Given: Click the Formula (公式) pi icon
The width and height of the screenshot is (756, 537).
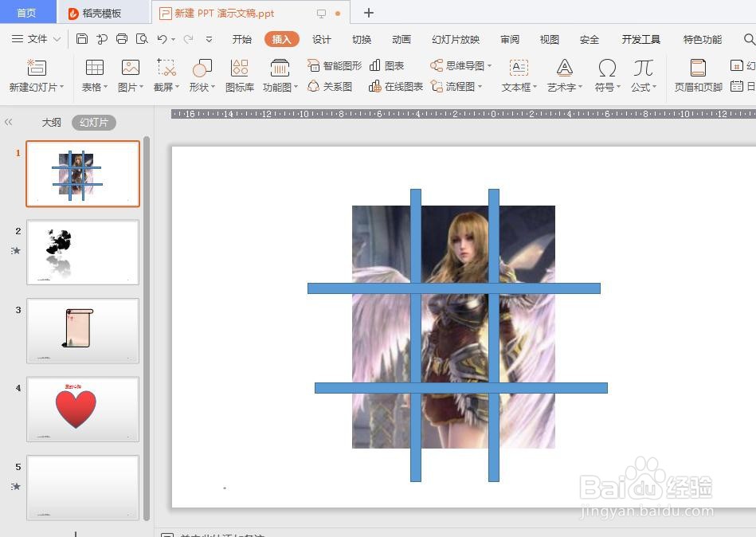Looking at the screenshot, I should pyautogui.click(x=643, y=68).
